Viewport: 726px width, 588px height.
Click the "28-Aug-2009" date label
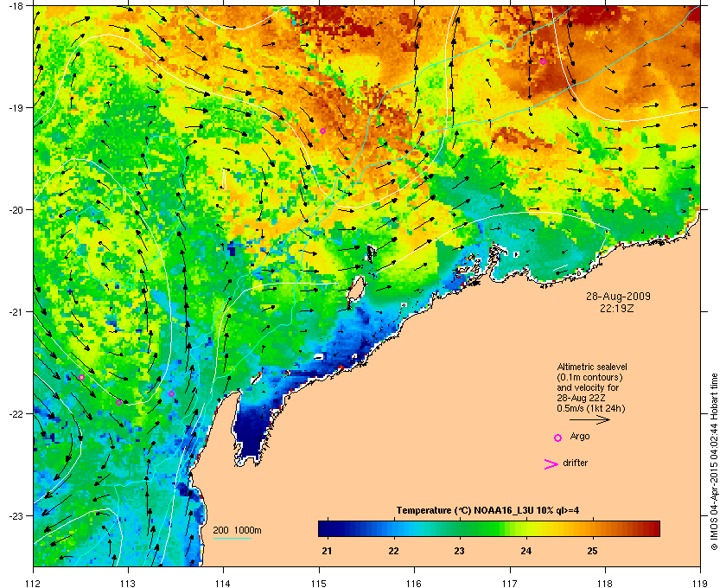[618, 297]
